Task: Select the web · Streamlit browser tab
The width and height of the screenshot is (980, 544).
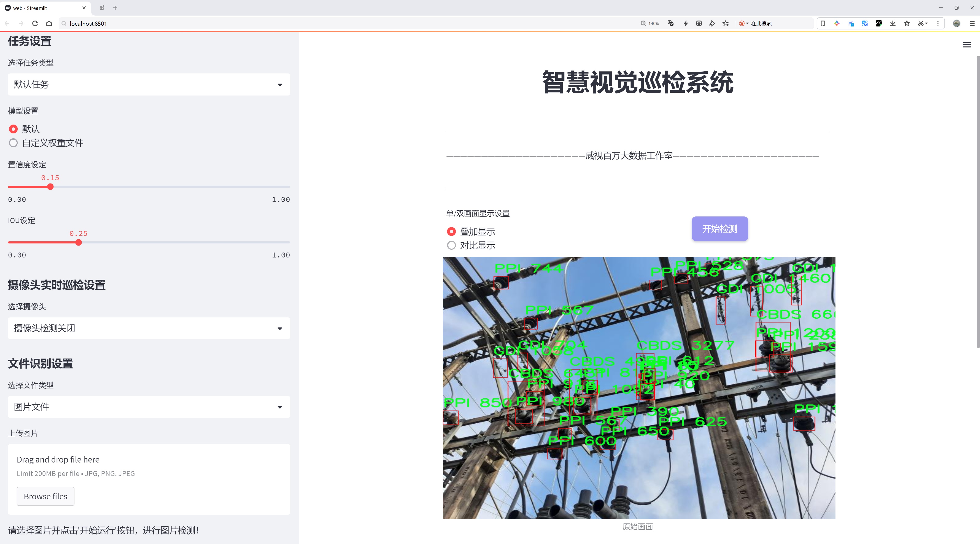Action: (x=42, y=8)
